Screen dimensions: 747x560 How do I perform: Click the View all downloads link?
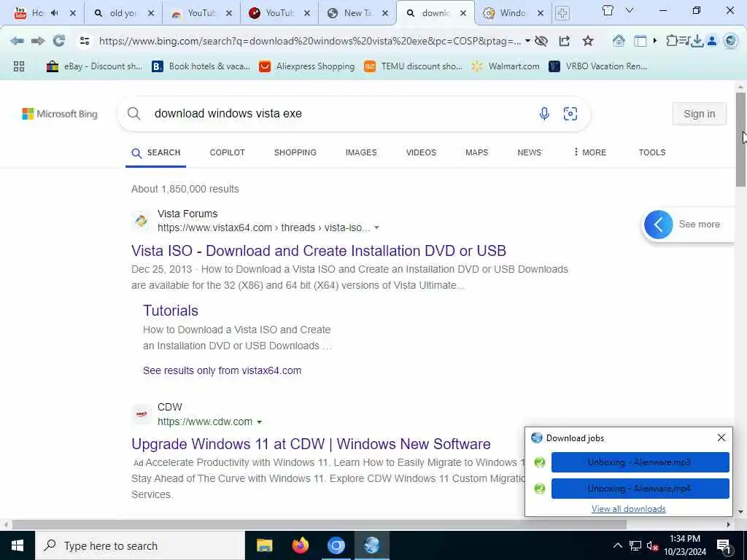tap(628, 508)
